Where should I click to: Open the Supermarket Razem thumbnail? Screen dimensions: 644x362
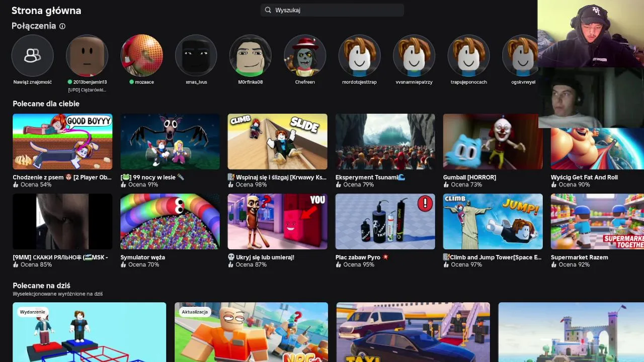(597, 221)
